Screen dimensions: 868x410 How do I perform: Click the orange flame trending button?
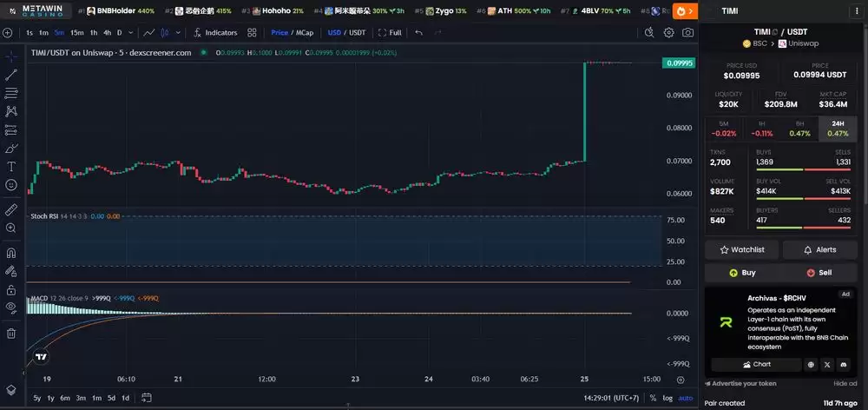685,10
